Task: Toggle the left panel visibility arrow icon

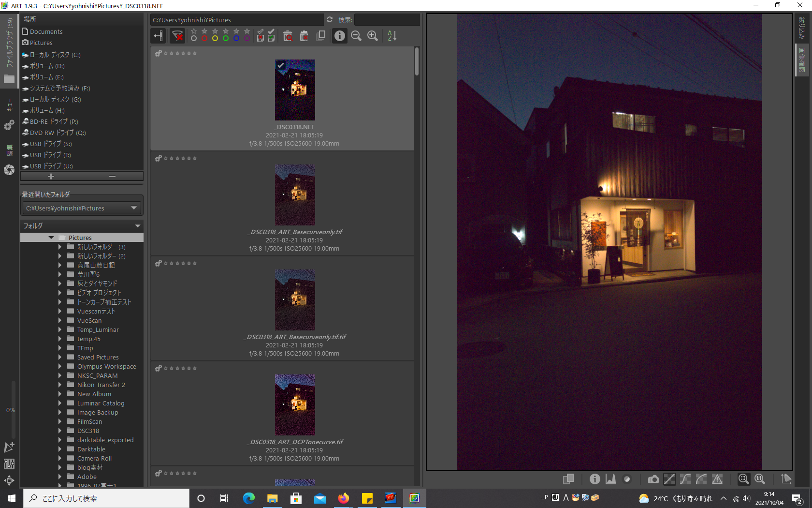Action: [158, 36]
